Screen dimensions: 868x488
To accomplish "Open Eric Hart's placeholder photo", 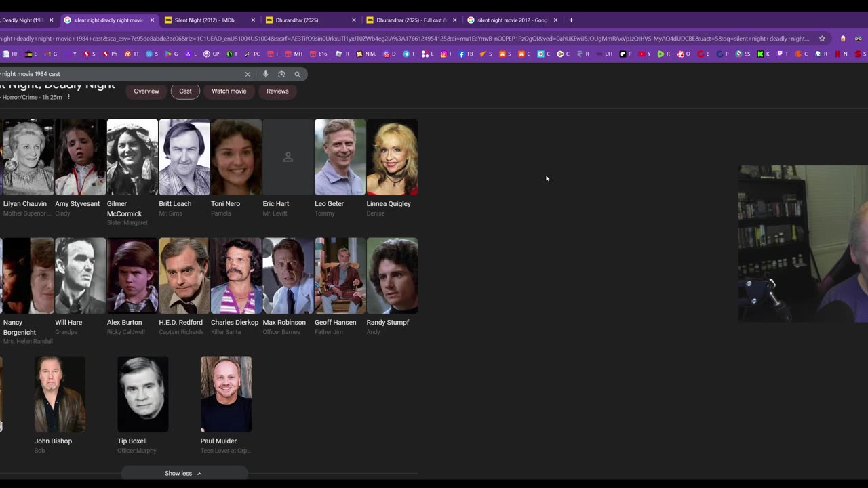I will (x=288, y=157).
